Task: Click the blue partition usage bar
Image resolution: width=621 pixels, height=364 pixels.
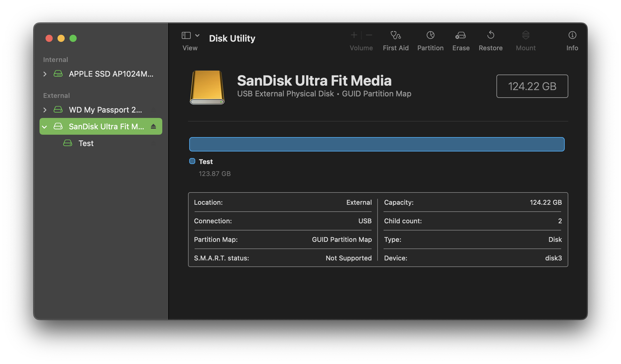Action: 376,144
